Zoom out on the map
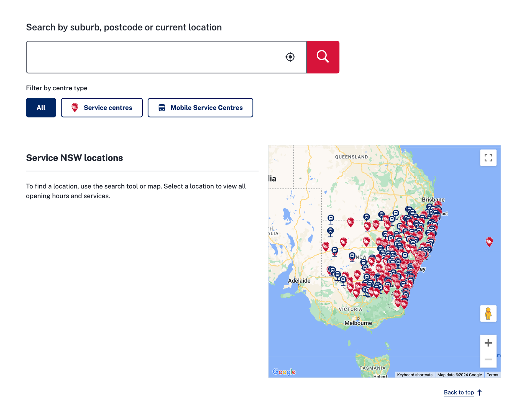Screen dimensions: 532x402 pos(488,360)
